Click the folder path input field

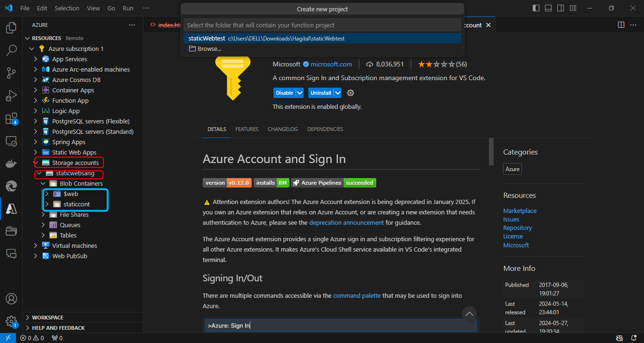(322, 25)
